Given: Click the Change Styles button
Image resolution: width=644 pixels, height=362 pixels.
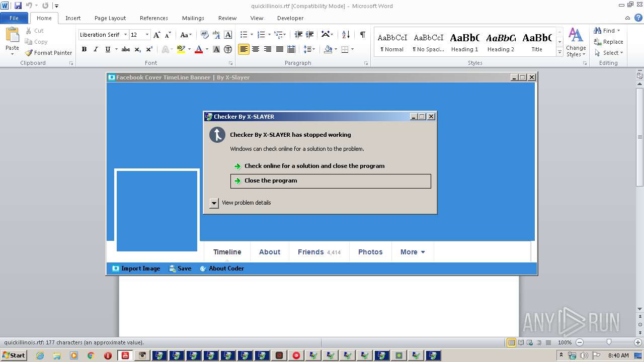Looking at the screenshot, I should coord(576,42).
